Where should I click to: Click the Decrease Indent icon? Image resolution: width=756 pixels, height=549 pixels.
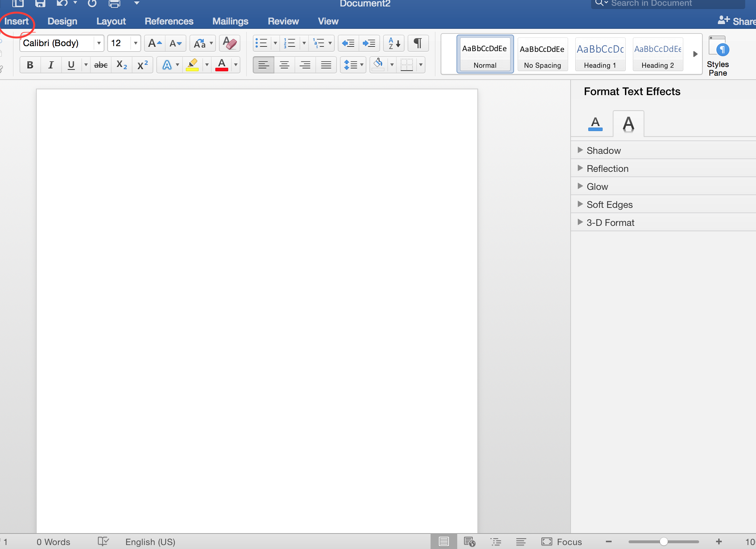[x=348, y=43]
